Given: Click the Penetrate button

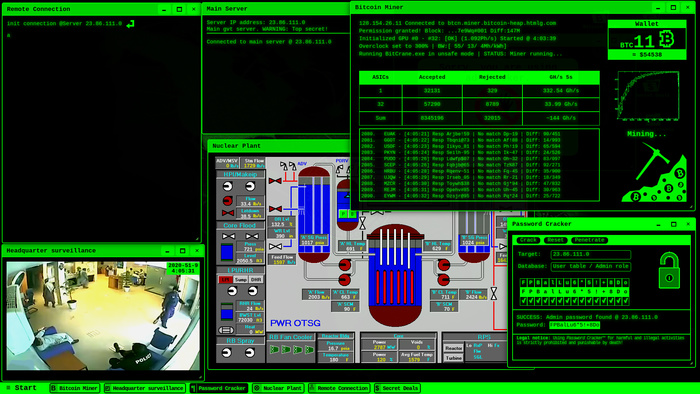Looking at the screenshot, I should click(589, 240).
